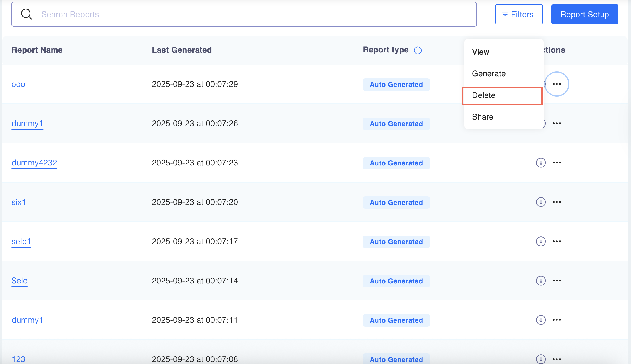Choose View in the context menu
Image resolution: width=631 pixels, height=364 pixels.
coord(481,52)
